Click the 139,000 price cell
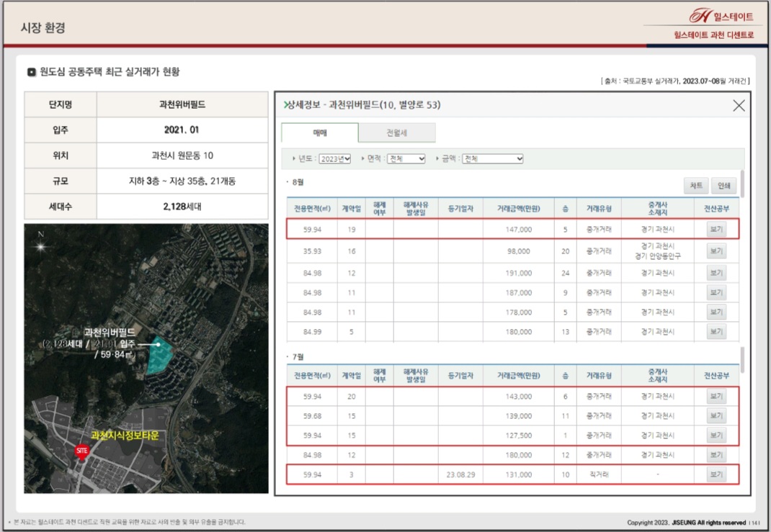This screenshot has width=771, height=532. click(518, 415)
